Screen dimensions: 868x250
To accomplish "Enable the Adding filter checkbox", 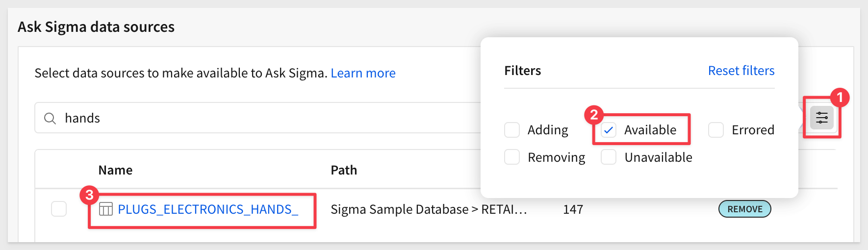I will [512, 130].
